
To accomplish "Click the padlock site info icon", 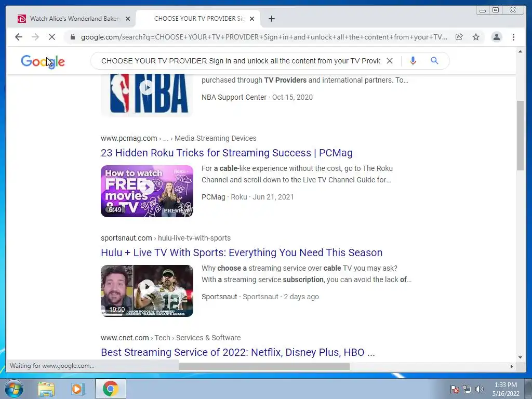I will pyautogui.click(x=73, y=37).
